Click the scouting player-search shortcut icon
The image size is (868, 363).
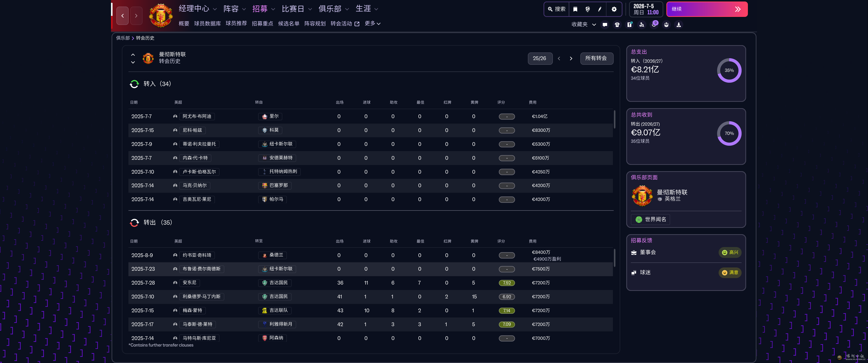pos(642,25)
